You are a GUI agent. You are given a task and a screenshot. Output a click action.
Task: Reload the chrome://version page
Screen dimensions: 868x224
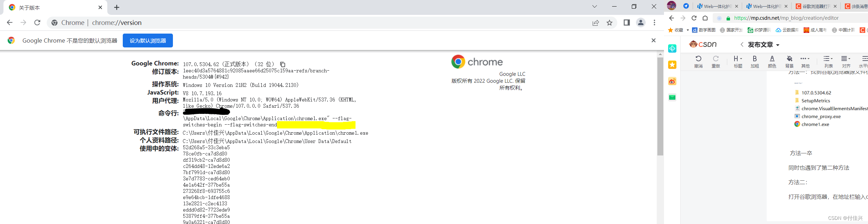click(x=37, y=23)
